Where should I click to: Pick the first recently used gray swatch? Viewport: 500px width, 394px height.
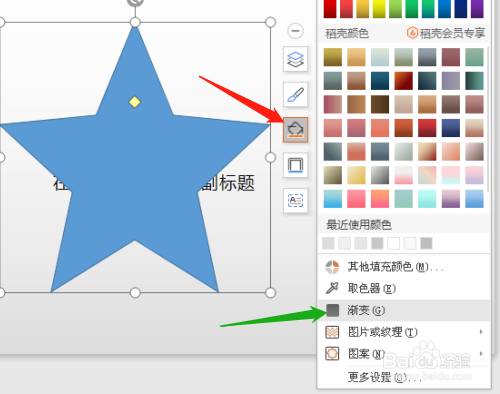coord(328,243)
